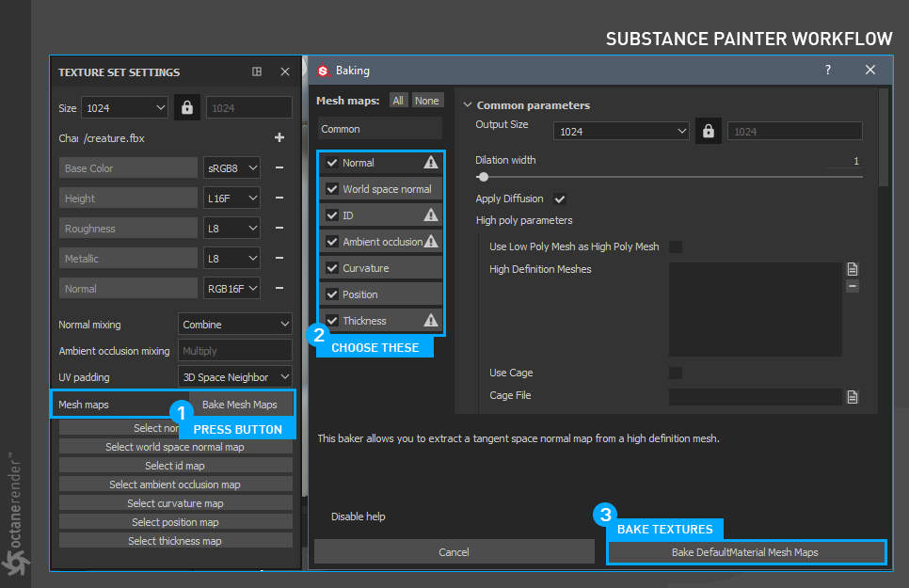The image size is (909, 588).
Task: Click Select curvature map button
Action: 175,503
